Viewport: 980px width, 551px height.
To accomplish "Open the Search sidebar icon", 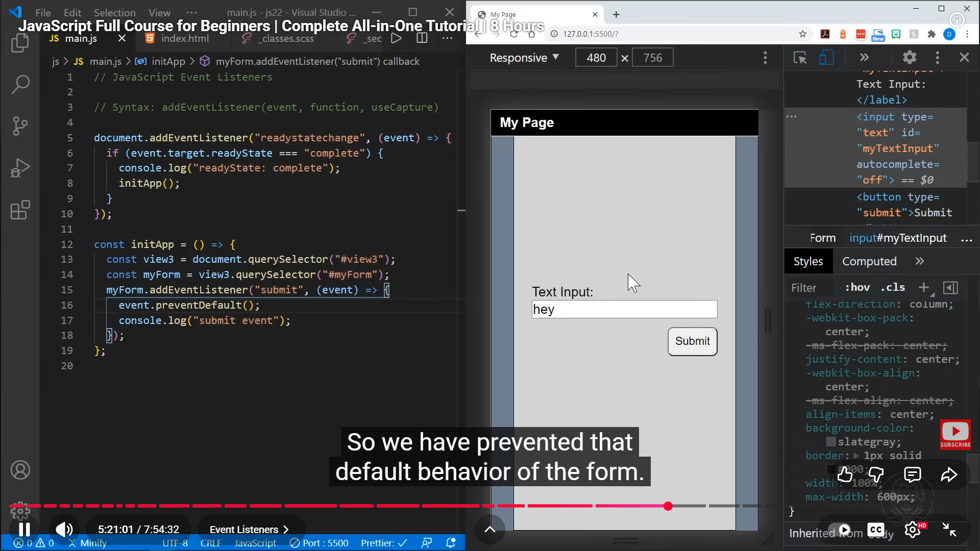I will point(20,85).
